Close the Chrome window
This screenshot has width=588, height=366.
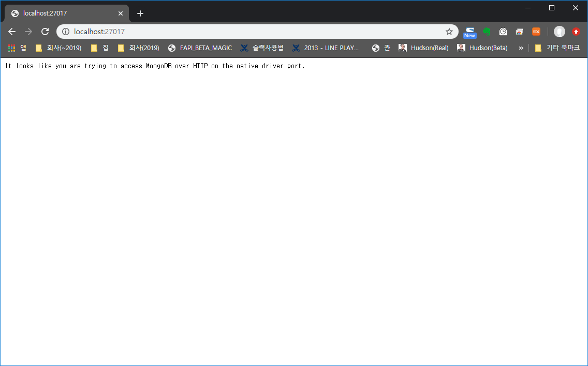coord(576,8)
